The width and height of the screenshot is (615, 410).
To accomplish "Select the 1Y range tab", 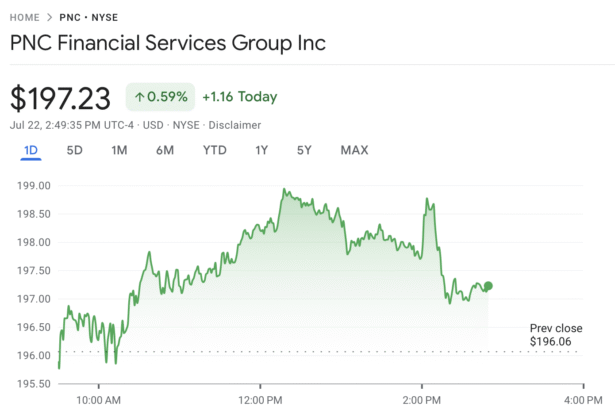I will pos(262,150).
